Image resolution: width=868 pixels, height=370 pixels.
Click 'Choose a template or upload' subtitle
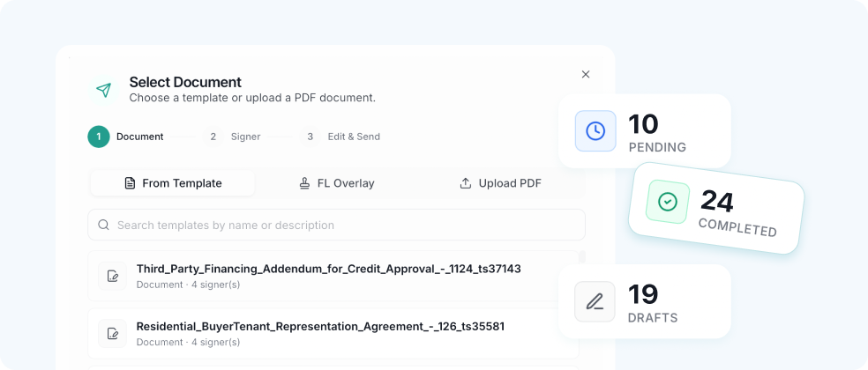coord(252,98)
